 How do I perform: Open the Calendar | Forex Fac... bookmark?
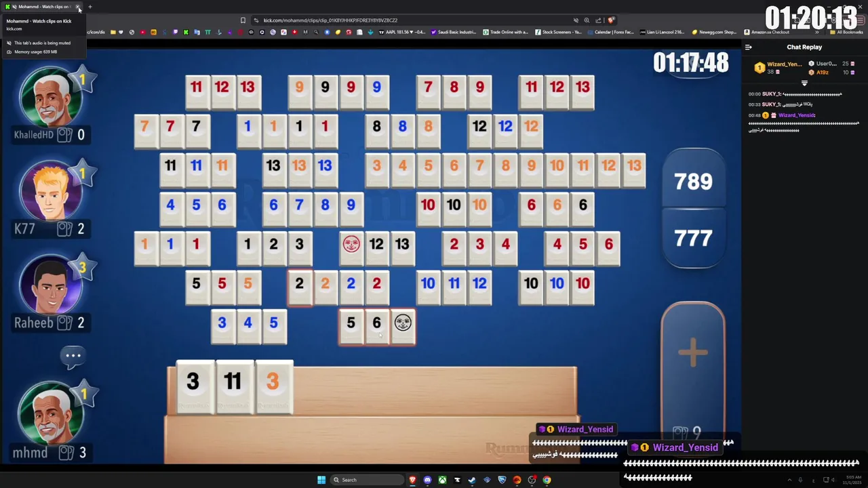(x=610, y=32)
